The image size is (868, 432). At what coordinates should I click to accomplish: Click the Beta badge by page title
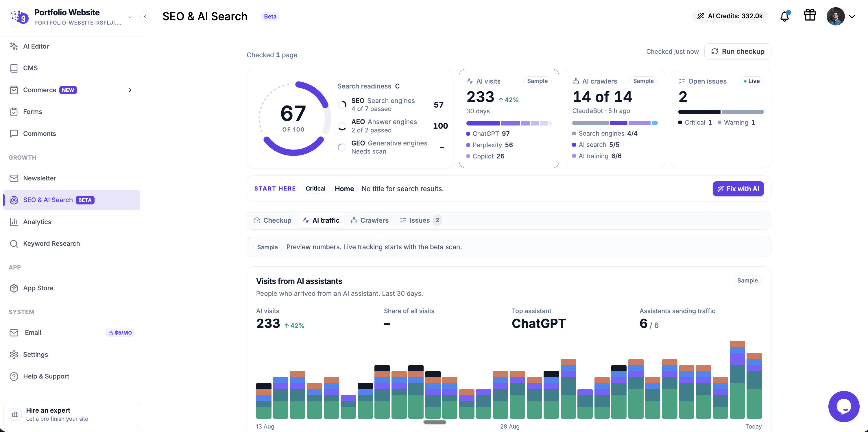(270, 16)
